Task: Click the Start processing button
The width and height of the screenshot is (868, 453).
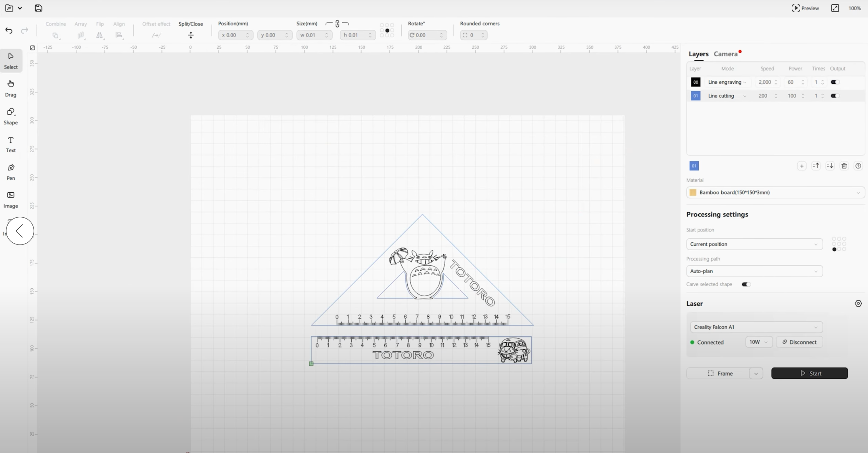Action: (809, 373)
